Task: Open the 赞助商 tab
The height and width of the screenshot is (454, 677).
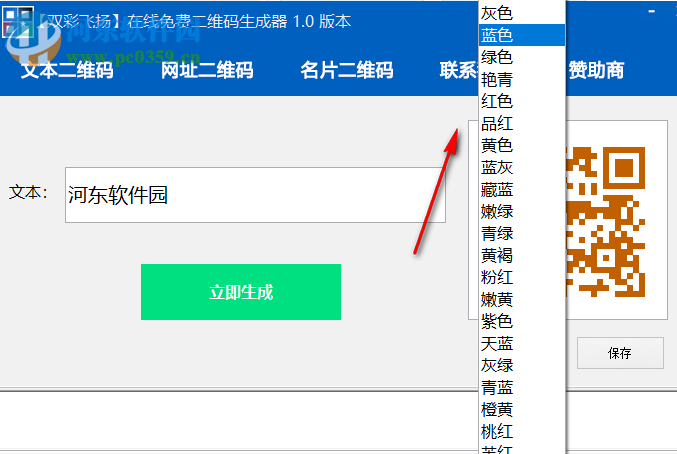Action: (x=596, y=70)
